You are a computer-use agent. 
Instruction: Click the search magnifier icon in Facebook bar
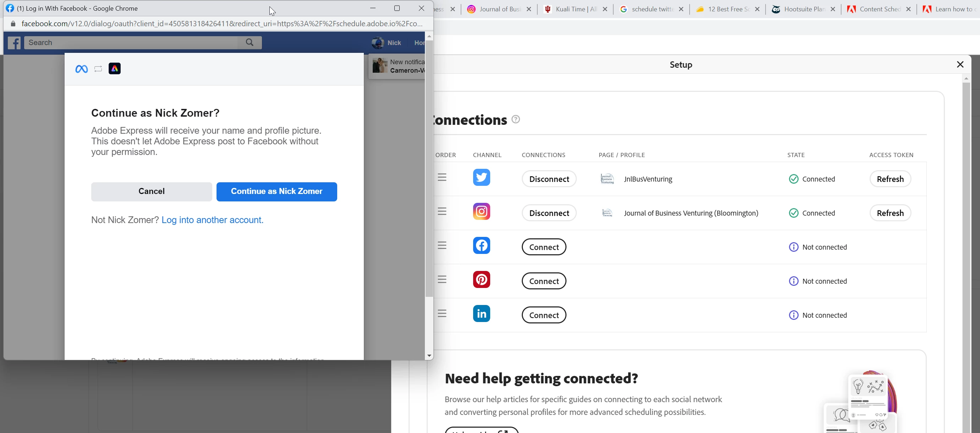click(x=250, y=43)
